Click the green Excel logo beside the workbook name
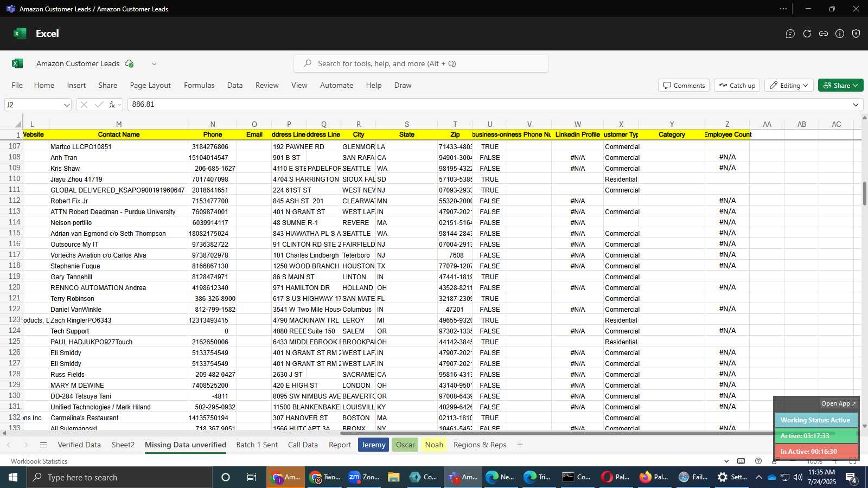 (x=17, y=63)
